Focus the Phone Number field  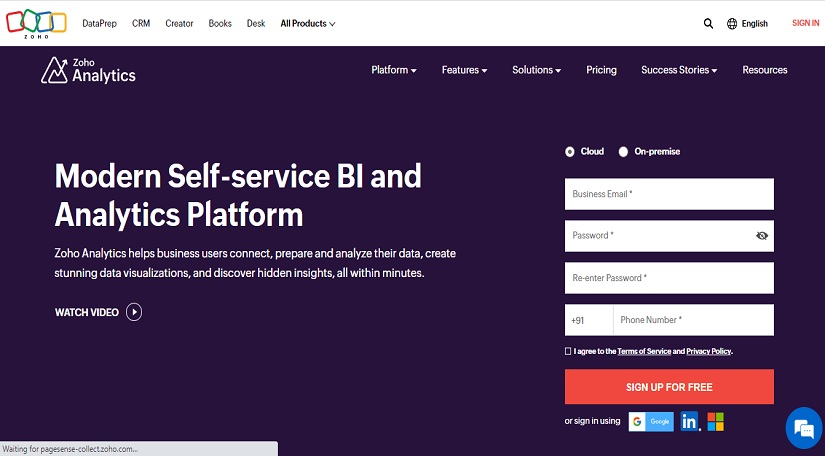pos(693,320)
